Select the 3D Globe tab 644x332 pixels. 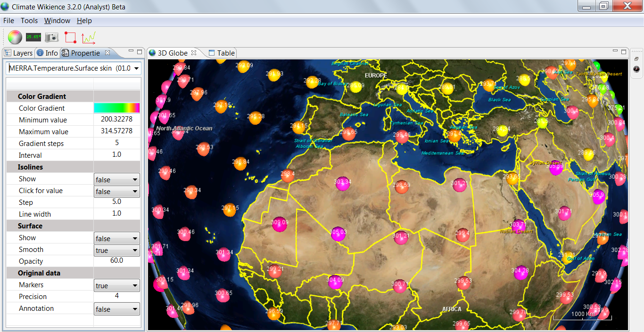173,53
